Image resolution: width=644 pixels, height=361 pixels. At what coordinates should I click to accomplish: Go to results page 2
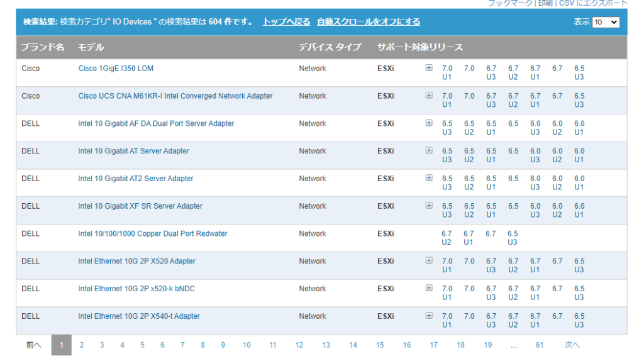coord(82,345)
